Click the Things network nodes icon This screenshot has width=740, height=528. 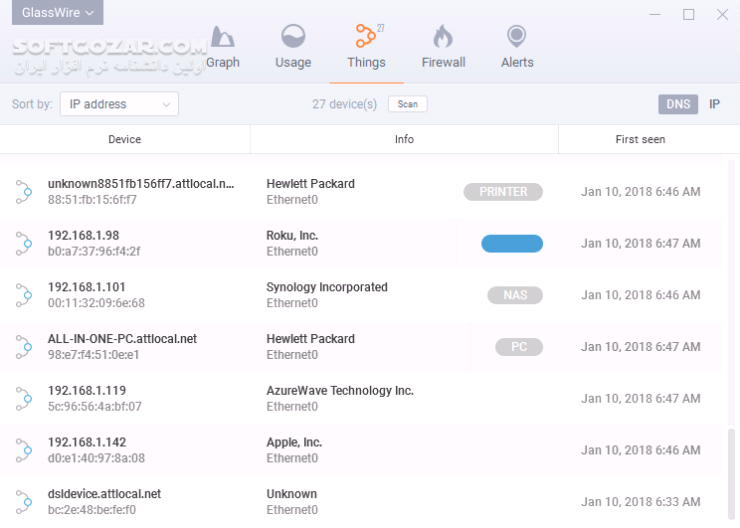tap(366, 37)
